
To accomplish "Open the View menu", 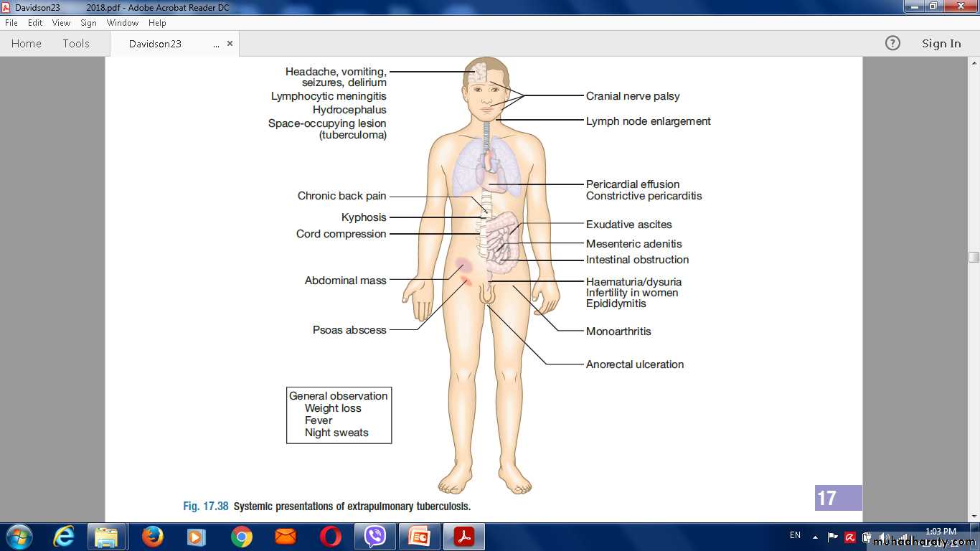I will 61,23.
